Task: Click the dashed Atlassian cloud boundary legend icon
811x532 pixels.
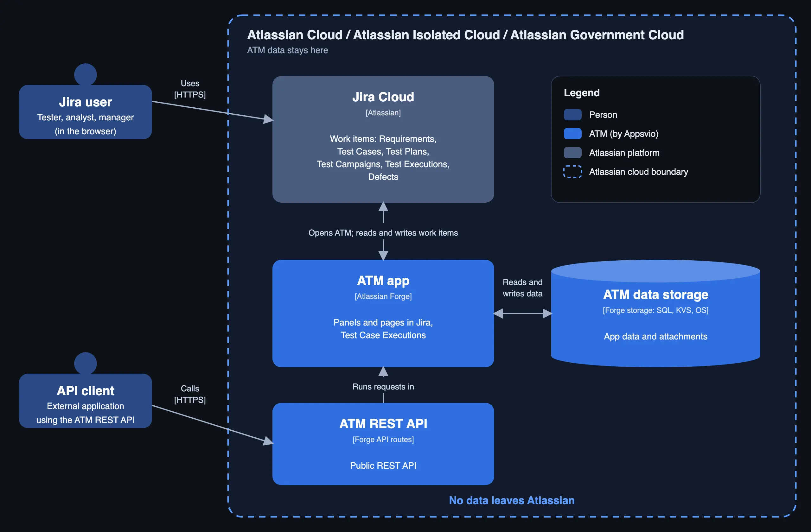Action: coord(572,172)
